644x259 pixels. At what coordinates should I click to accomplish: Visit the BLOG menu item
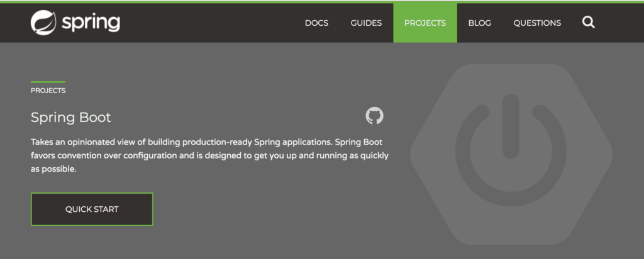pos(479,23)
